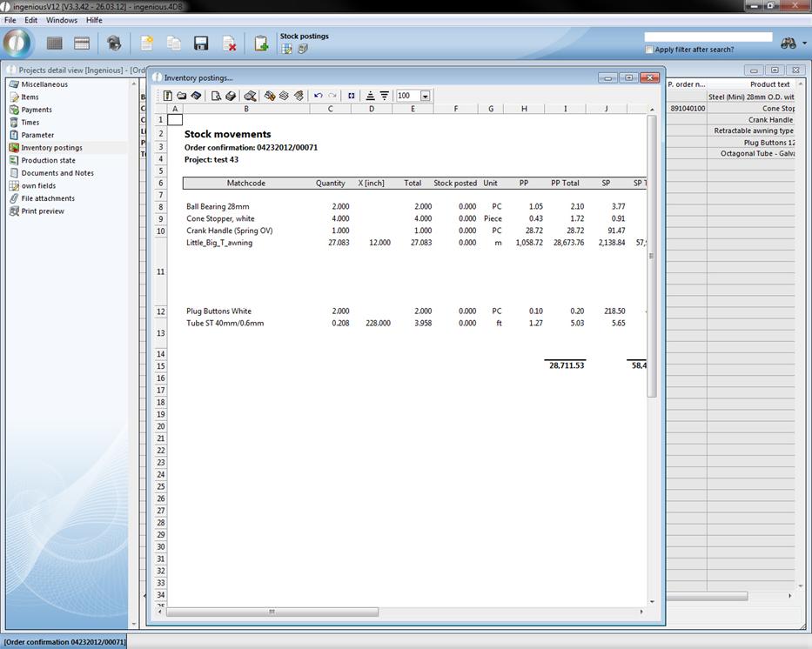Click the horizontal scrollbar of the spreadsheet
This screenshot has height=649, width=812.
272,612
